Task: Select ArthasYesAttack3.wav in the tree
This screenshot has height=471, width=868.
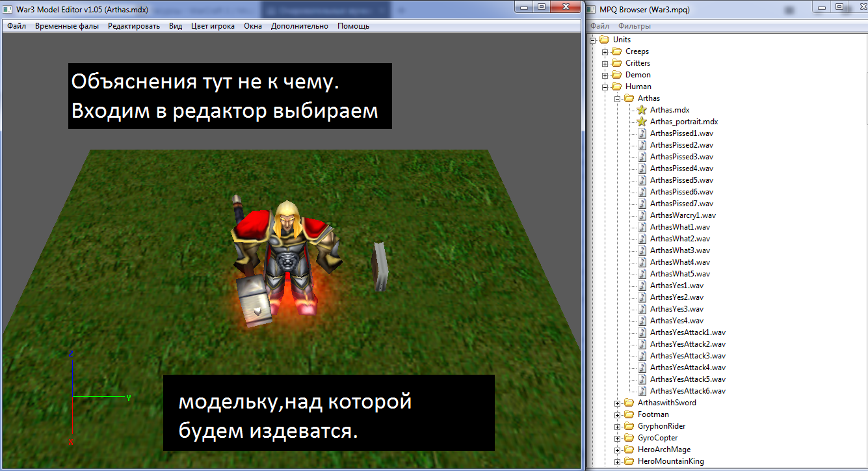Action: (x=688, y=356)
